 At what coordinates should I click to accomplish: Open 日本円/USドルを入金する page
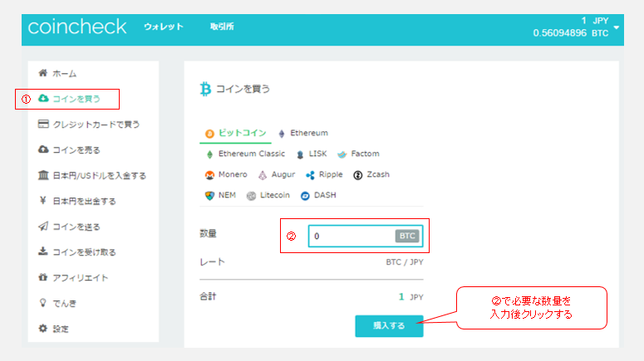pyautogui.click(x=100, y=176)
